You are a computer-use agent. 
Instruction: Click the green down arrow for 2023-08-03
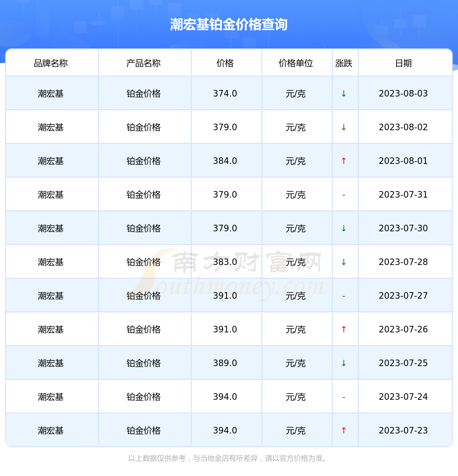pos(344,94)
